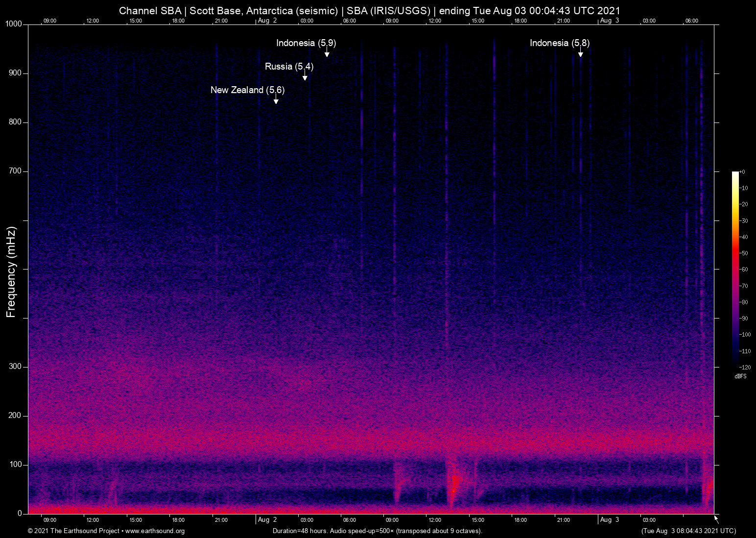The image size is (756, 538).
Task: Click the arrow below Indonesia (5.9) label
Action: coord(327,53)
